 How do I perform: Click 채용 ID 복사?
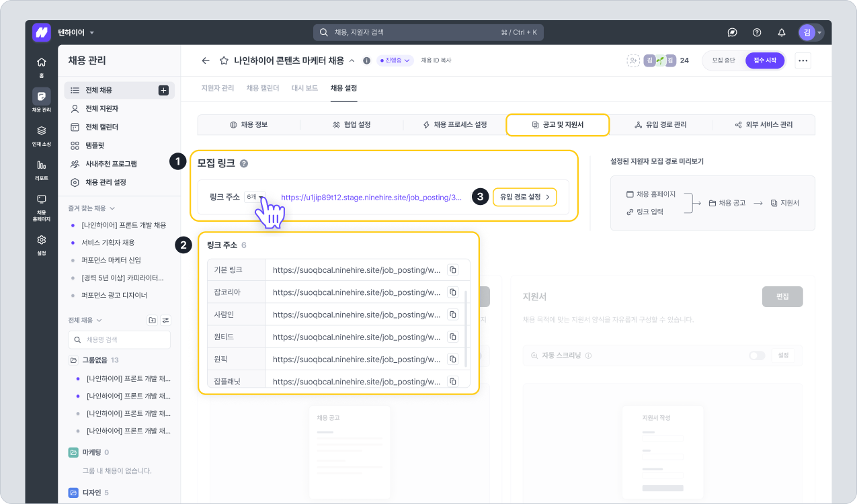click(x=436, y=60)
